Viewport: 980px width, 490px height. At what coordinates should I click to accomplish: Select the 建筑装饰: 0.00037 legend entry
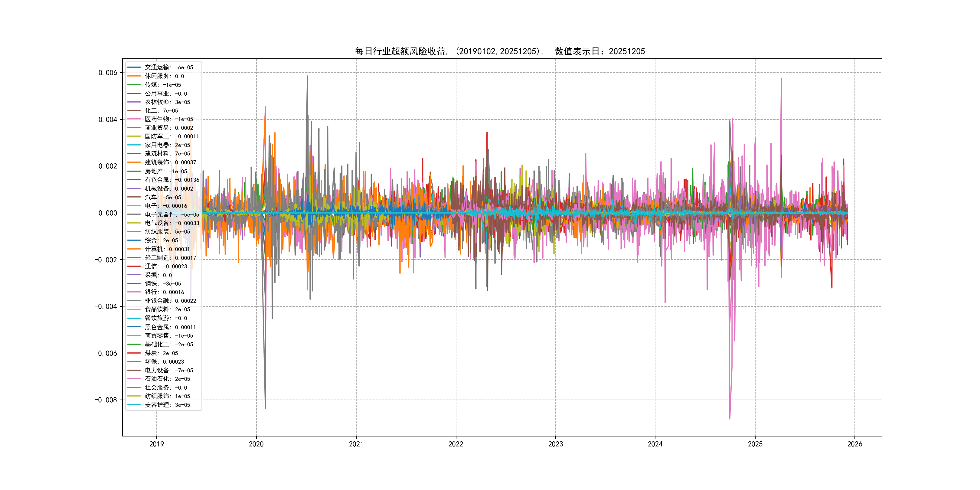pyautogui.click(x=170, y=162)
